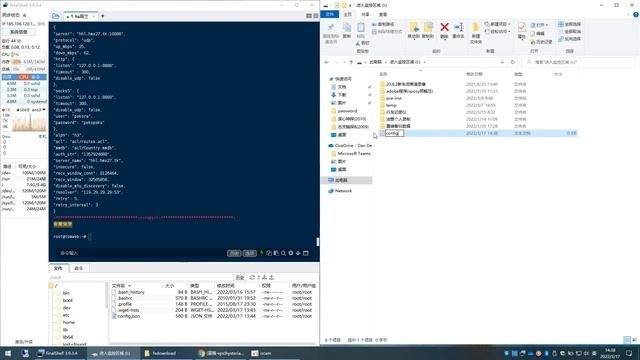640x360 pixels.
Task: Open Easy access dropdown in Explorer ribbon
Action: [x=497, y=31]
